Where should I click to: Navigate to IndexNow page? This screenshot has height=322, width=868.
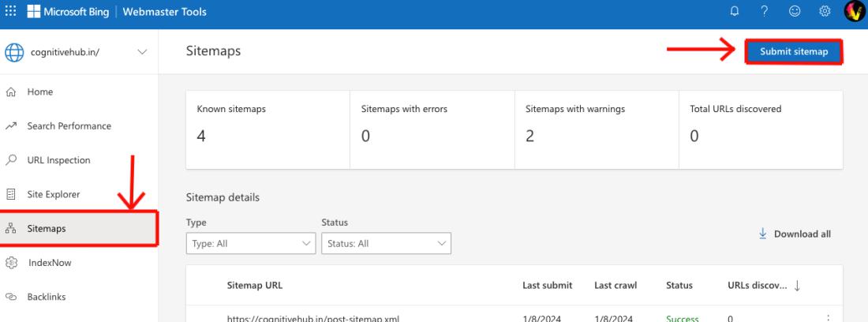pos(50,263)
